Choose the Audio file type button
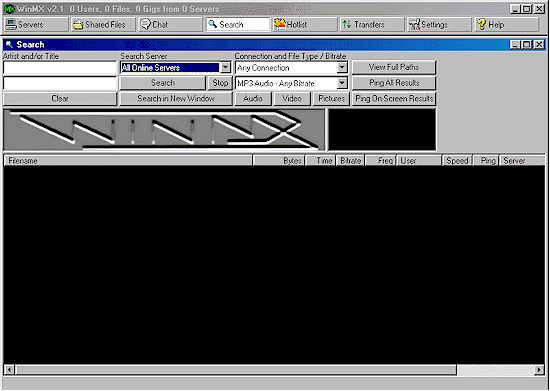Screen dimensions: 550x391 click(253, 99)
